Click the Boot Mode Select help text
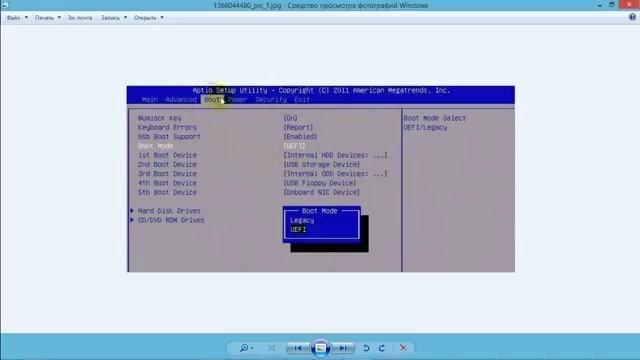 pyautogui.click(x=435, y=118)
